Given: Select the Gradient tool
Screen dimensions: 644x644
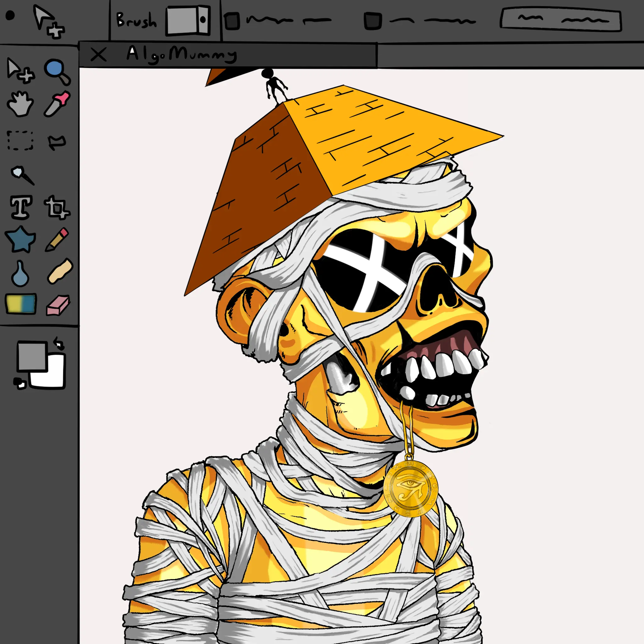Looking at the screenshot, I should point(21,304).
